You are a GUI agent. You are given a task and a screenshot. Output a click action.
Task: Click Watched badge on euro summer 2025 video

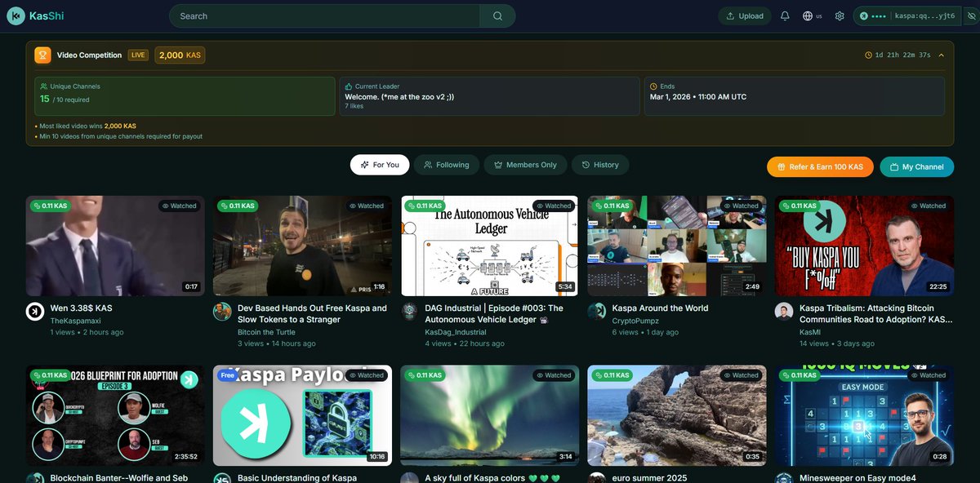click(740, 375)
